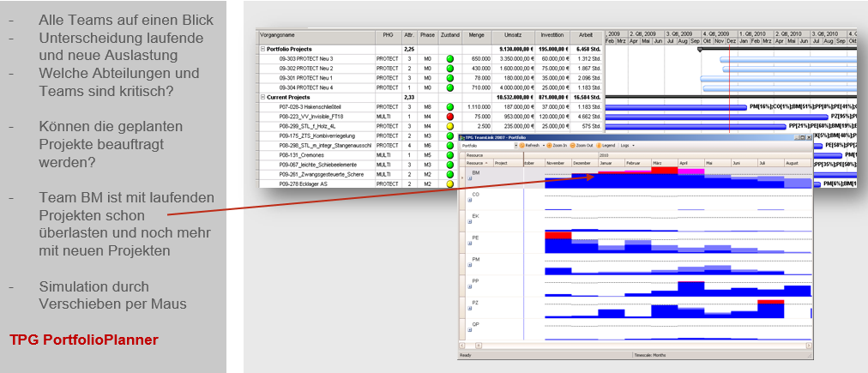Expand the PE resource row
The height and width of the screenshot is (373, 868).
click(x=470, y=245)
